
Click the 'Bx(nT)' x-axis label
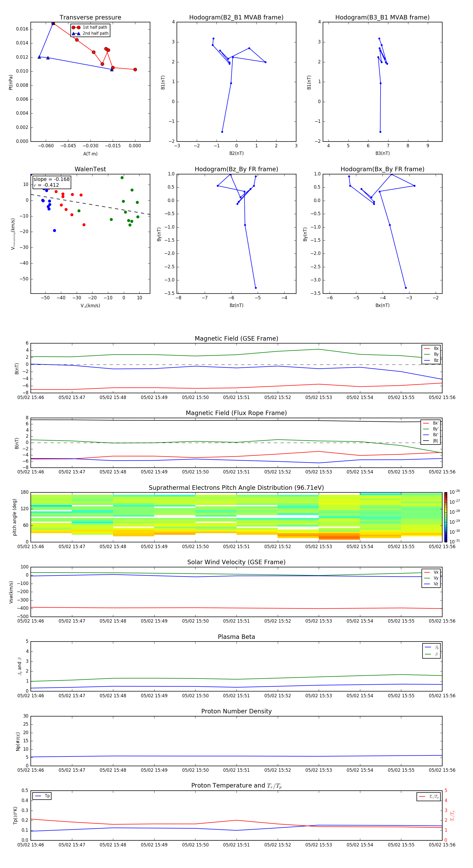point(382,305)
